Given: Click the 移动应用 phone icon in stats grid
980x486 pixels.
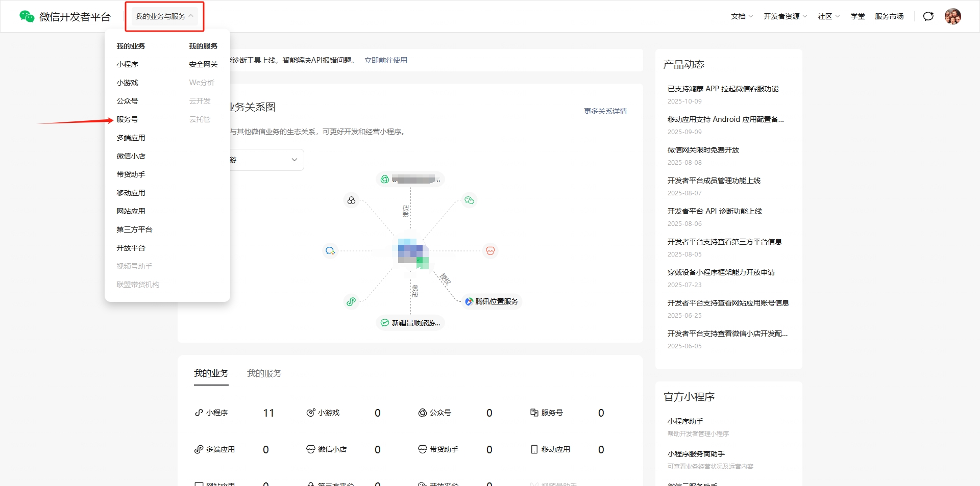Looking at the screenshot, I should [534, 449].
